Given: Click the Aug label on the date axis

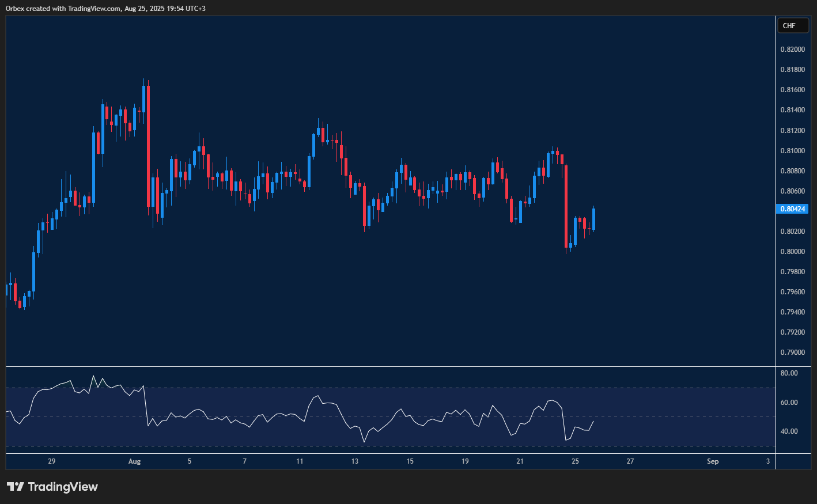Looking at the screenshot, I should point(134,461).
